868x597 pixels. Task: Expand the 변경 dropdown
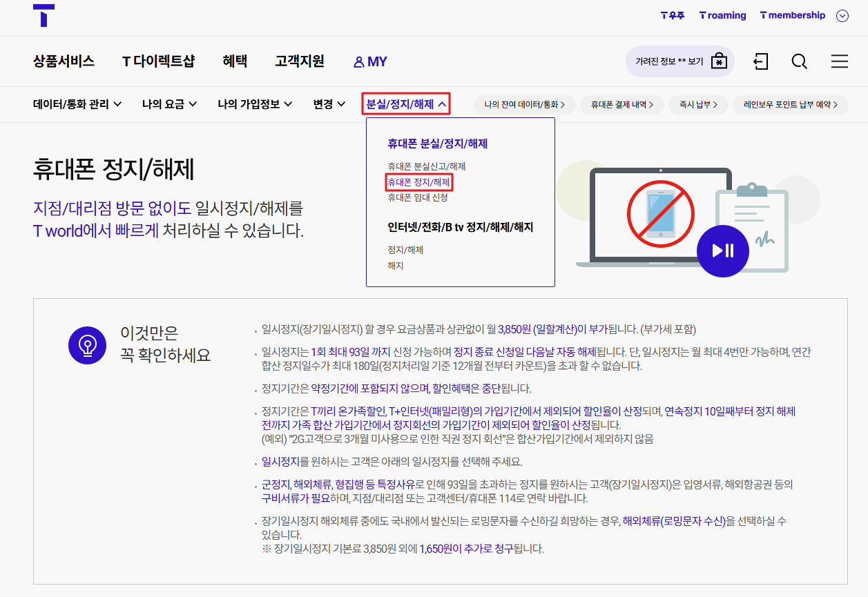329,104
